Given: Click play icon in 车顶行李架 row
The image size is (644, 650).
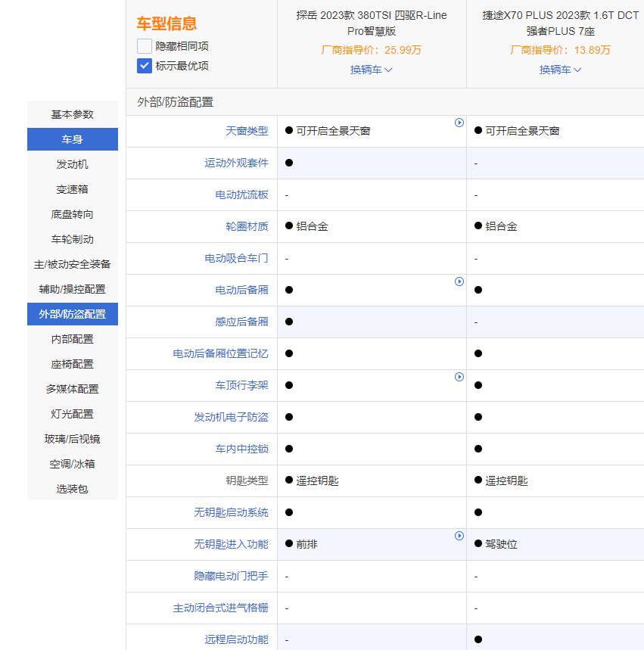Looking at the screenshot, I should (459, 377).
